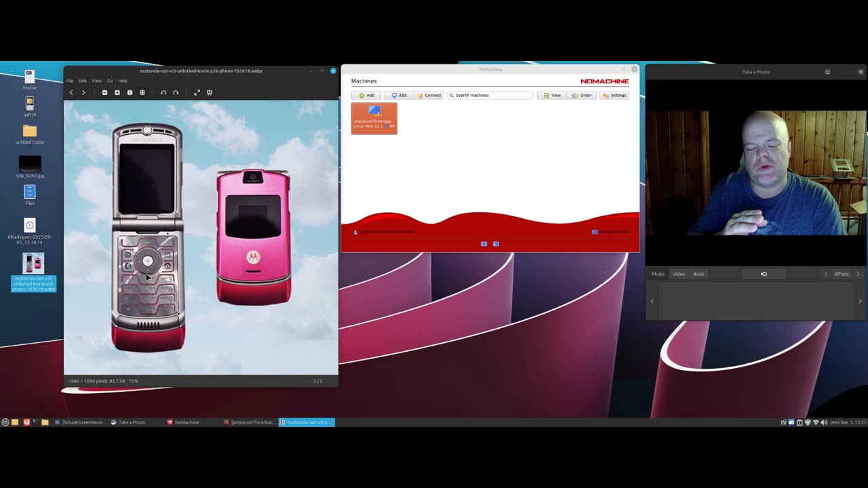868x488 pixels.
Task: Select 100_0694.jpg desktop file
Action: click(x=30, y=167)
